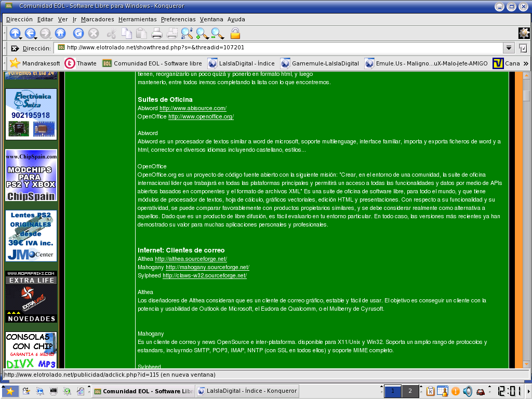Click the Up navigation arrow icon
This screenshot has height=399, width=532.
[14, 33]
